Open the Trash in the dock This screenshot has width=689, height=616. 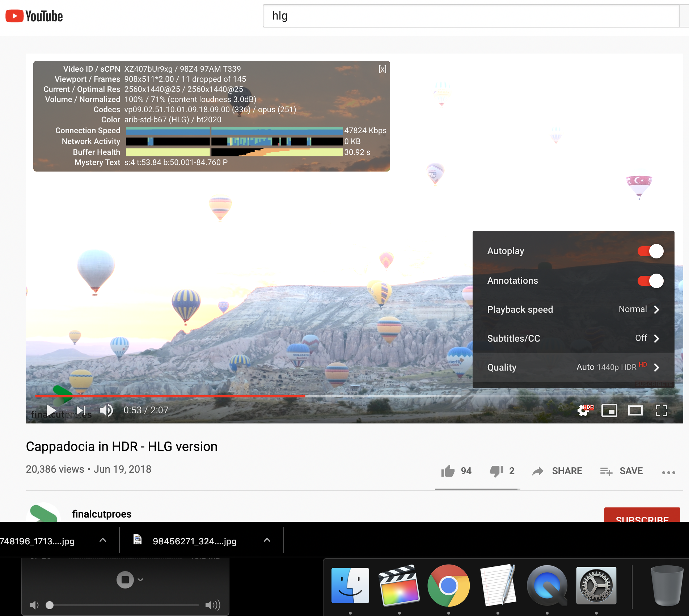coord(667,585)
